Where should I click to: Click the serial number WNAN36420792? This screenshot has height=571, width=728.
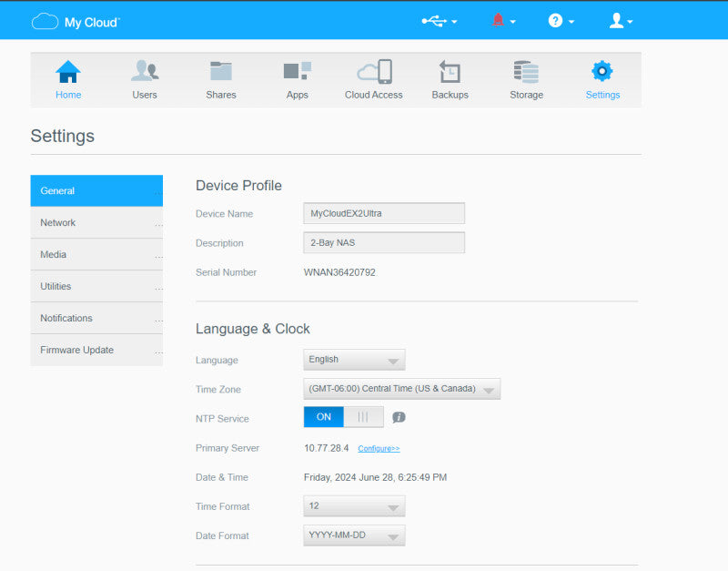click(x=339, y=272)
